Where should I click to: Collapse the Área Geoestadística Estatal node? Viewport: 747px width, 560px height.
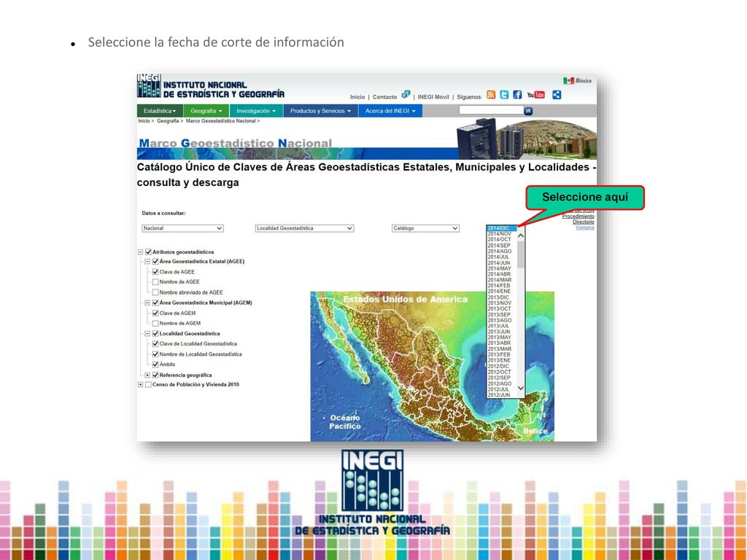[147, 262]
